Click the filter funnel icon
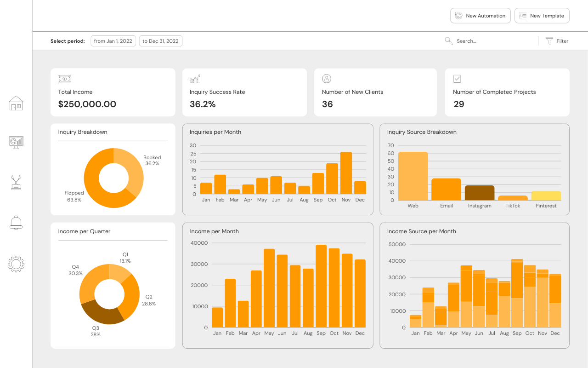The image size is (588, 368). [x=549, y=41]
